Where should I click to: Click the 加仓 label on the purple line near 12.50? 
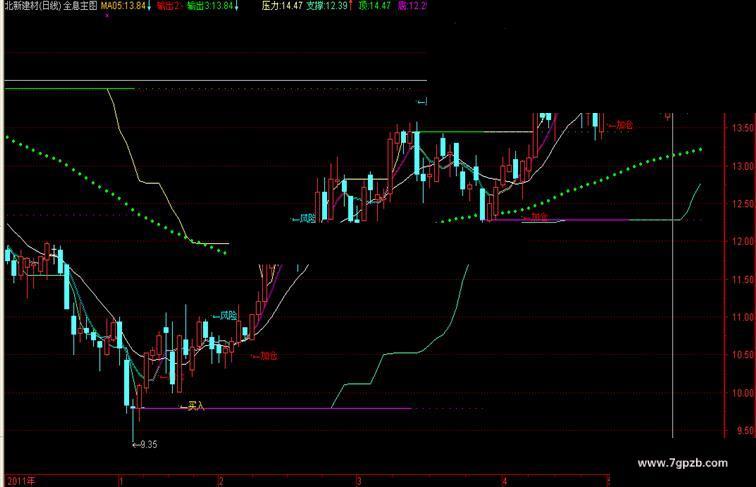536,217
